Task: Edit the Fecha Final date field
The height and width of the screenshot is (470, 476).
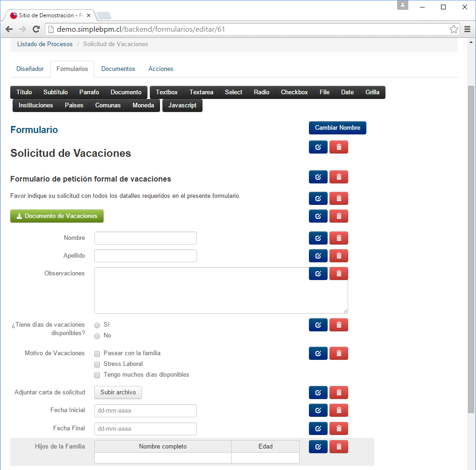Action: click(318, 429)
